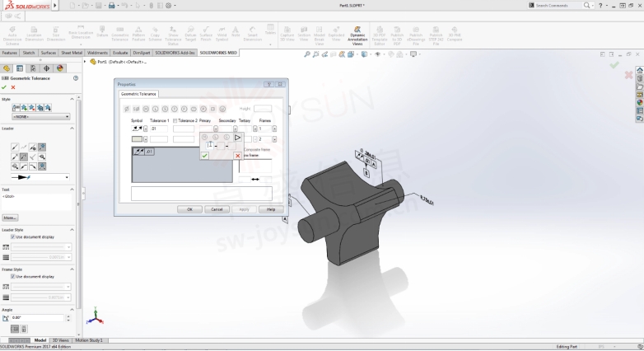Click Capture 3D View
The width and height of the screenshot is (644, 351).
(x=287, y=34)
